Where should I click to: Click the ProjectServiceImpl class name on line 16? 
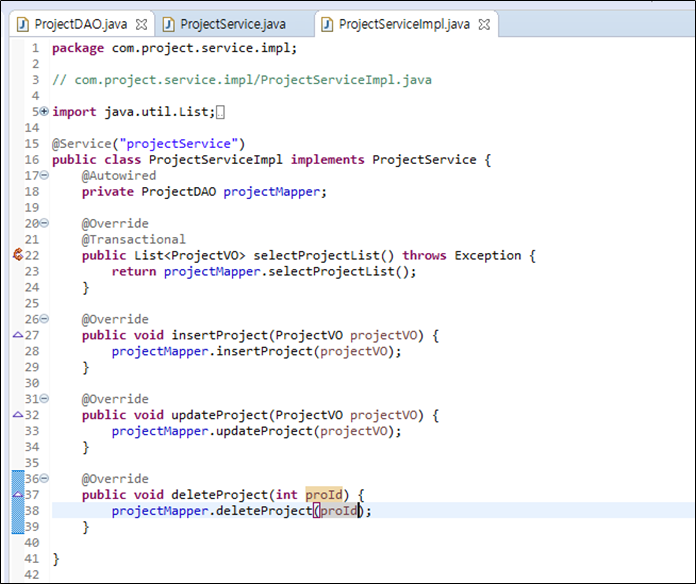(215, 160)
